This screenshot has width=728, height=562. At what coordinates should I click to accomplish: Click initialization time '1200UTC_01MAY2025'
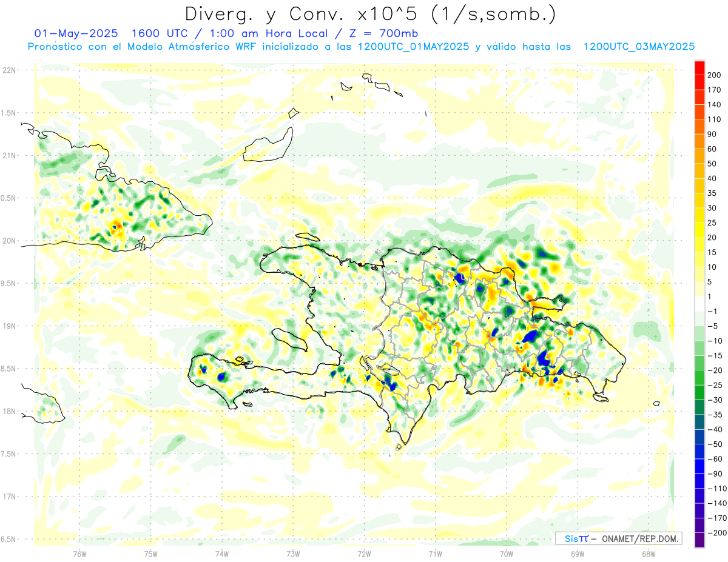(x=414, y=47)
